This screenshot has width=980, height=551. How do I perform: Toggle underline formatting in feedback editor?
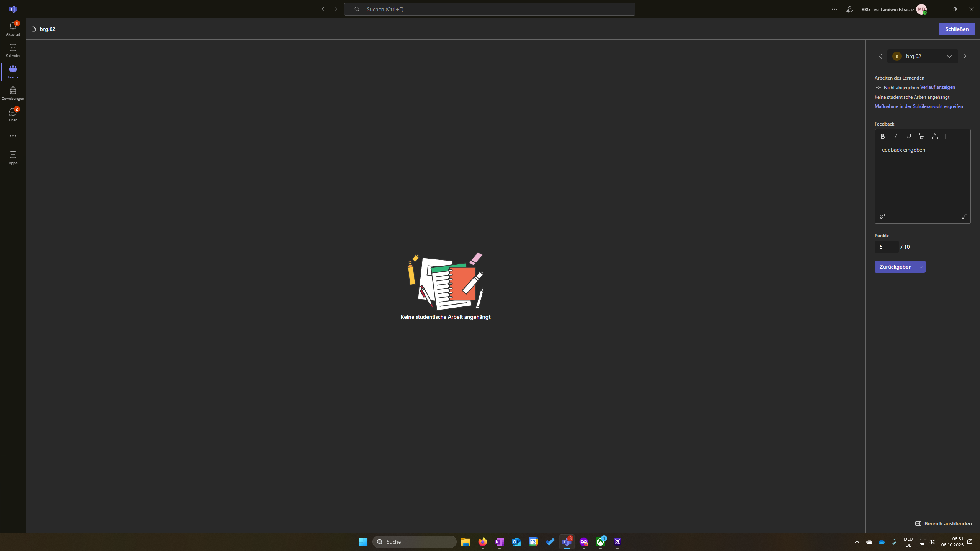pyautogui.click(x=908, y=136)
